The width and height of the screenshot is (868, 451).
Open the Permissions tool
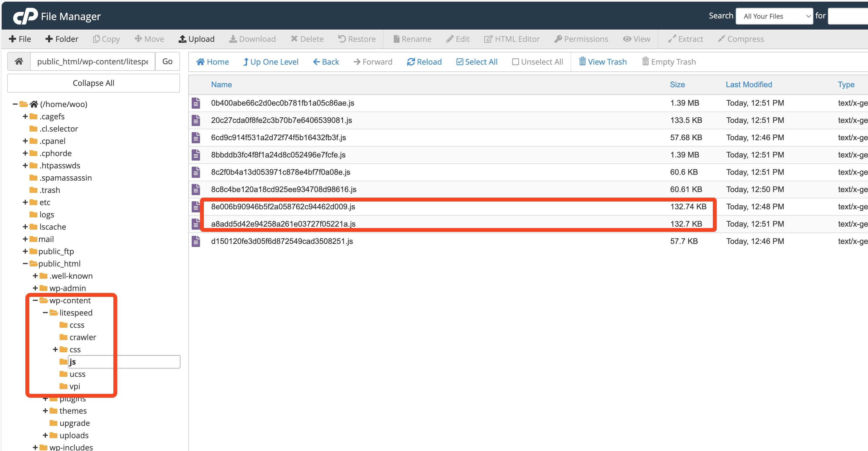pos(581,39)
